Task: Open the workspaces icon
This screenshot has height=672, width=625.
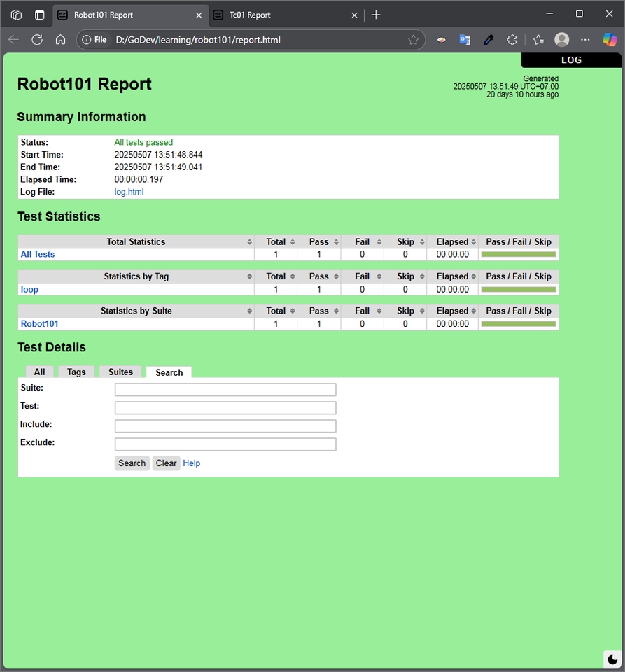Action: (16, 15)
